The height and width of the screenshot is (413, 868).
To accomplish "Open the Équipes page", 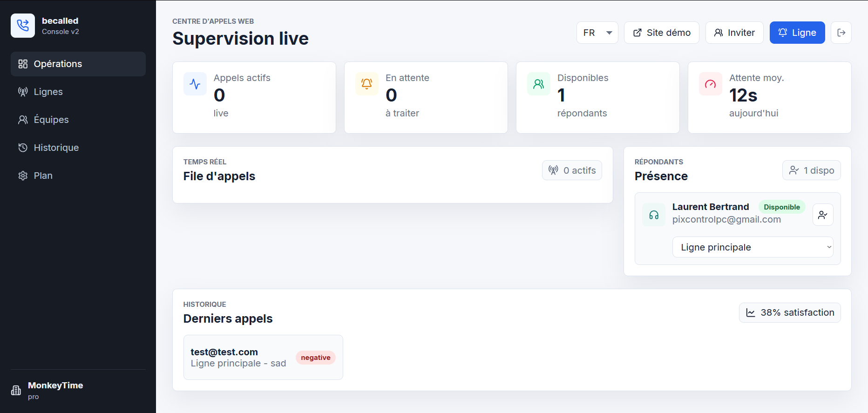I will pos(78,120).
